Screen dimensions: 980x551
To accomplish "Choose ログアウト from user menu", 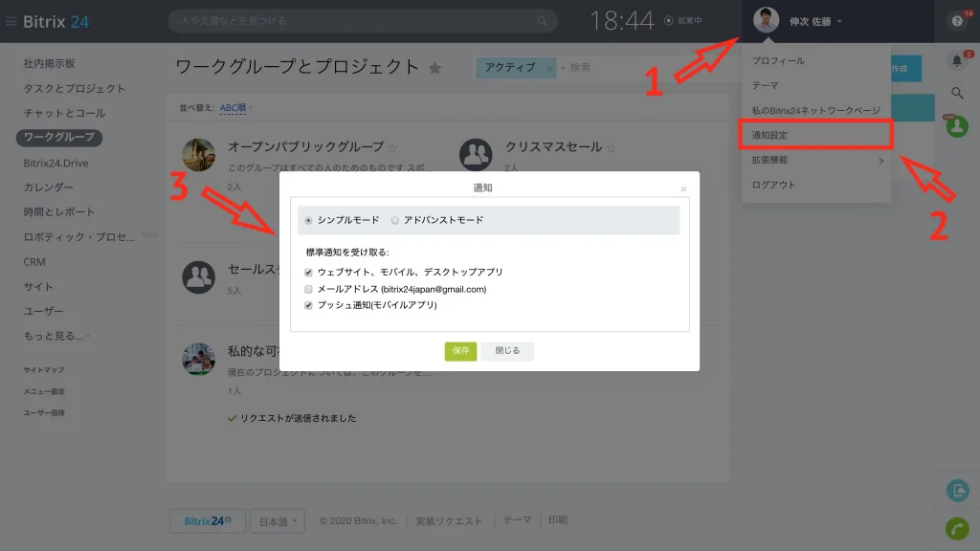I will (773, 185).
